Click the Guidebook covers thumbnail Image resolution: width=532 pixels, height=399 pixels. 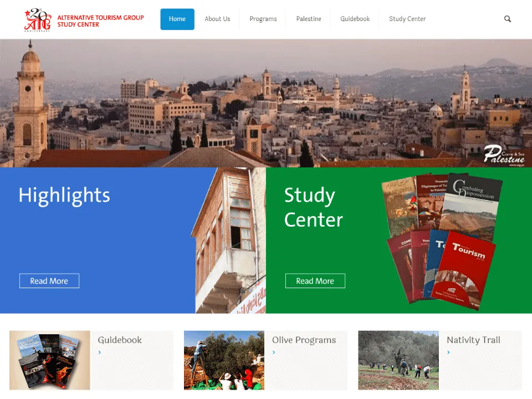coord(50,360)
